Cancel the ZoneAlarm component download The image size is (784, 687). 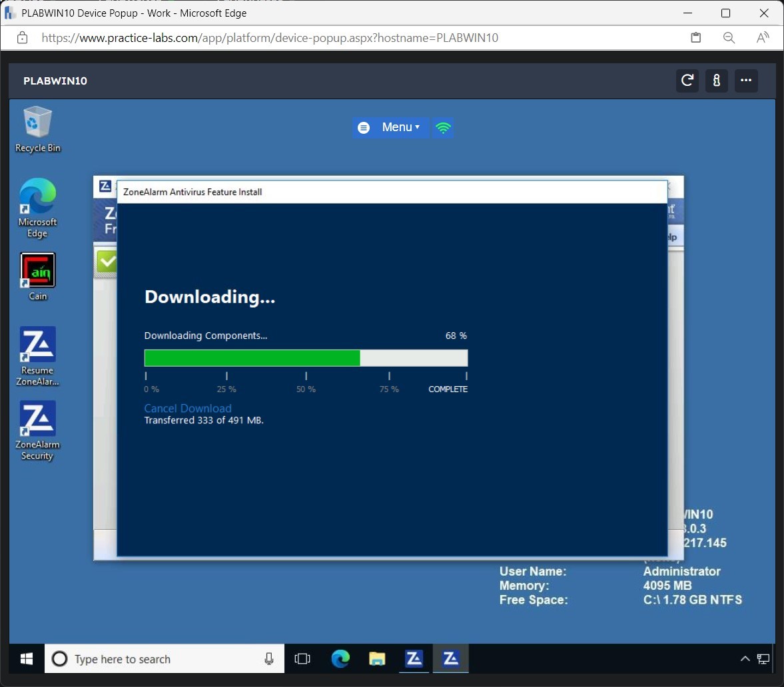pos(187,408)
